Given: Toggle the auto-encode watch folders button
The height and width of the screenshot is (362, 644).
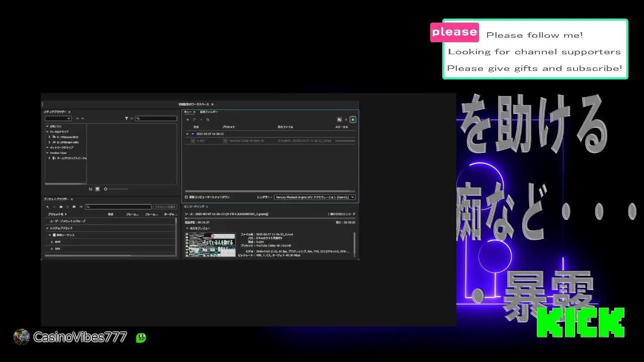Looking at the screenshot, I should pos(340,120).
